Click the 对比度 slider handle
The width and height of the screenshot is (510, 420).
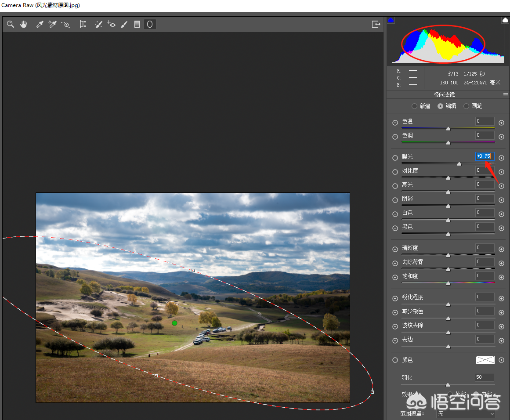click(x=448, y=177)
